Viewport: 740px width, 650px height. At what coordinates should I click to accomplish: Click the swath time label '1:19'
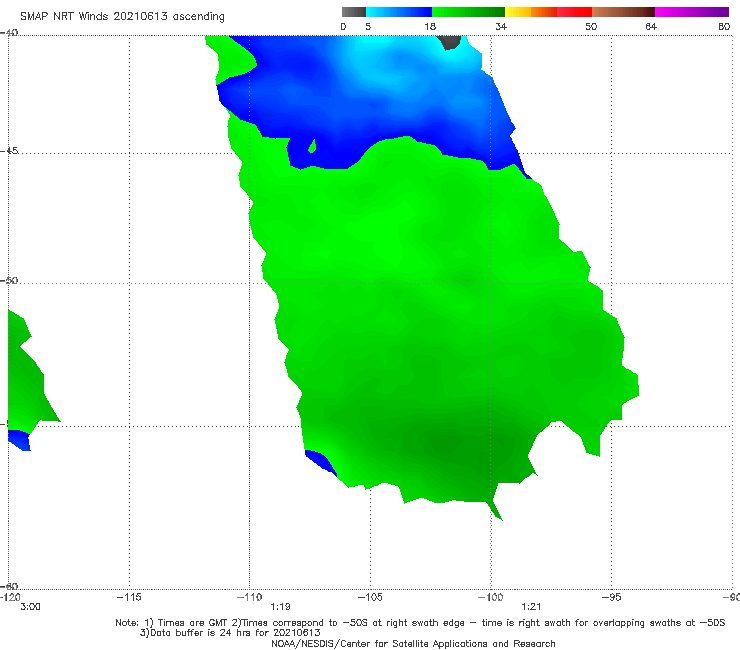tap(280, 607)
